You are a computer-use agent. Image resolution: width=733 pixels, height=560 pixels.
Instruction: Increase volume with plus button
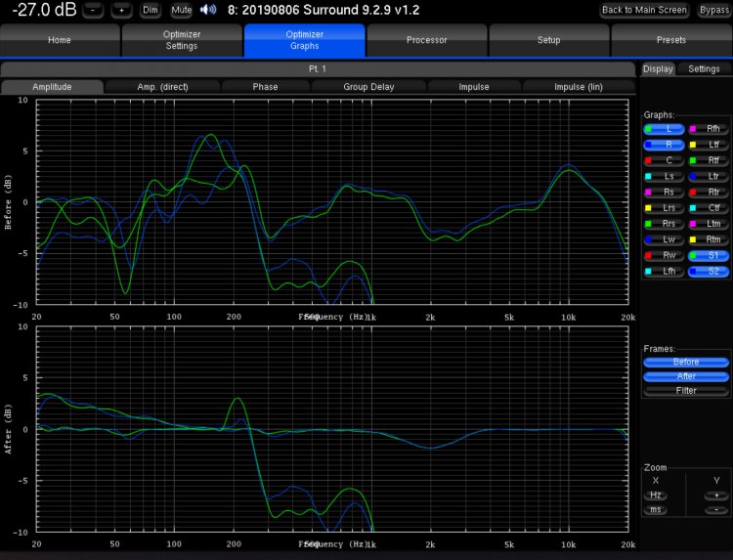pyautogui.click(x=121, y=10)
